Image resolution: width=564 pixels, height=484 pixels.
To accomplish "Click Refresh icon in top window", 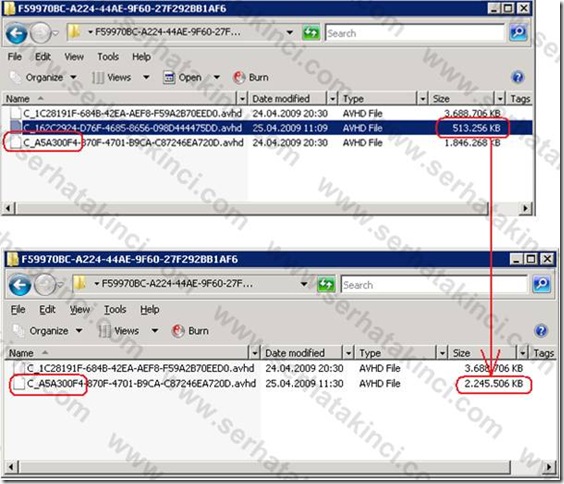I will click(311, 33).
